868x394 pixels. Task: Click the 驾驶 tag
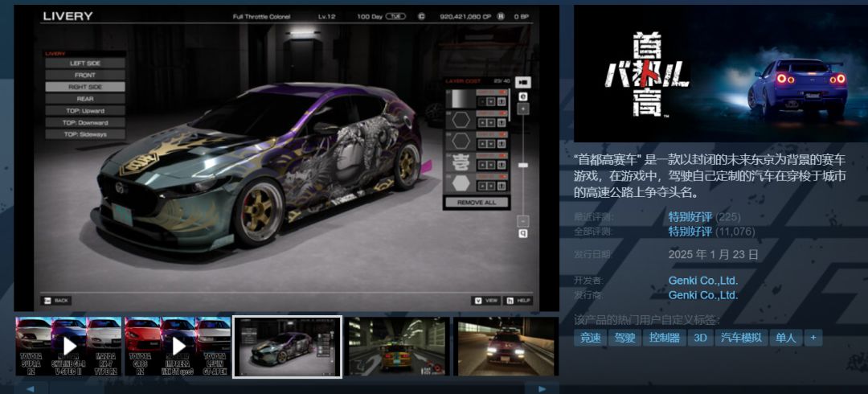point(624,338)
